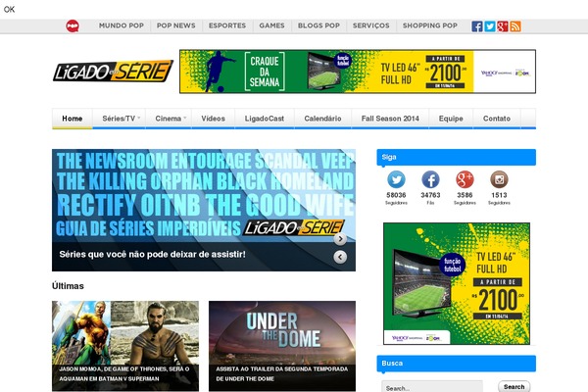Open the Jason Momoa Aquaman article thumbnail
The height and width of the screenshot is (392, 588).
coord(125,346)
